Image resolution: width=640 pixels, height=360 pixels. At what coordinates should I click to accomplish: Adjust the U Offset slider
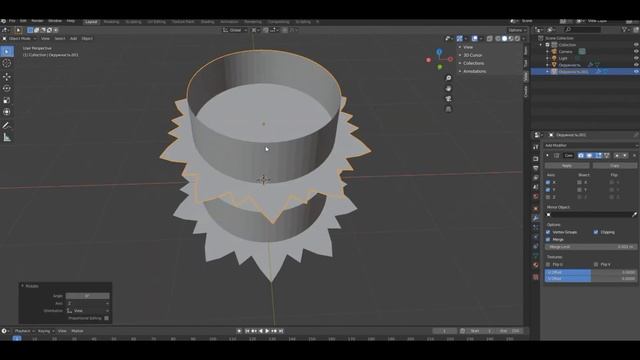[x=591, y=272]
